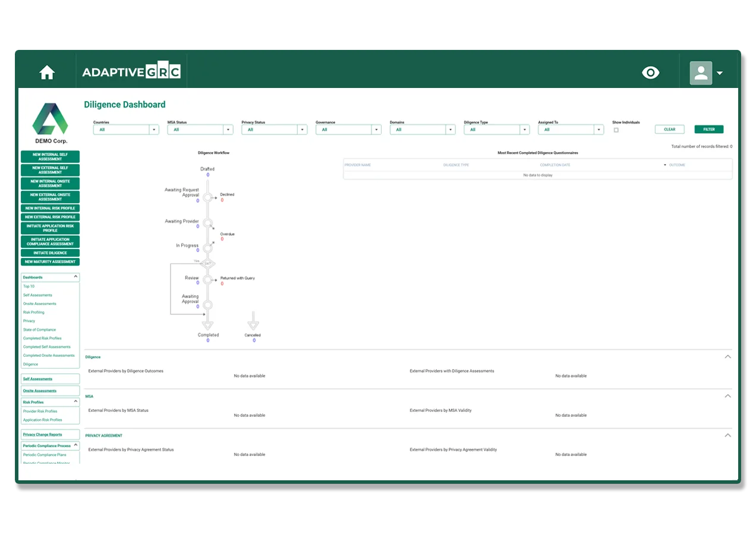Click the Initiate Diligence button
The image size is (756, 535).
(x=50, y=253)
